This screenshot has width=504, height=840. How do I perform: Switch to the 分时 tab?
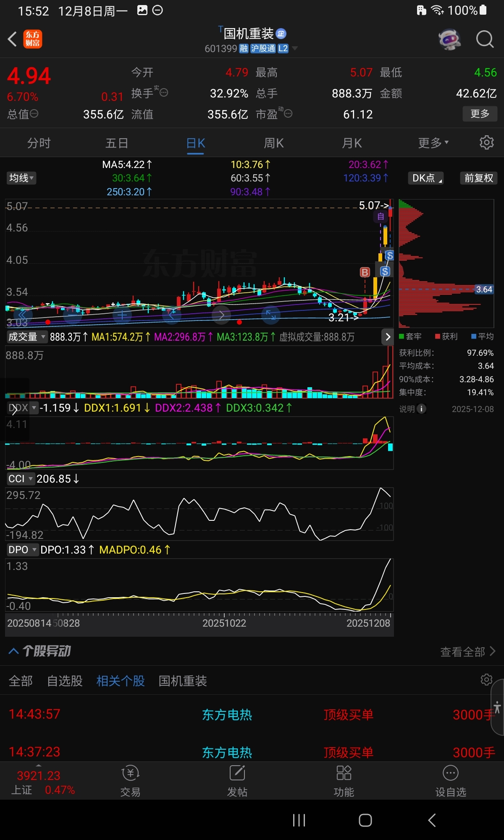39,143
